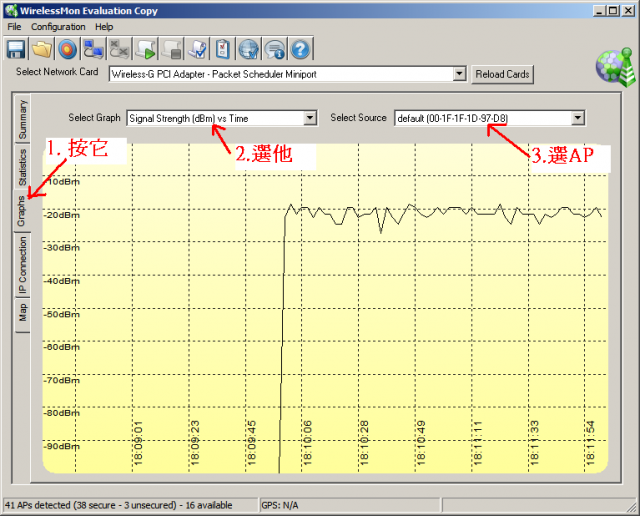Stop logging with the gray stop icon
Image resolution: width=640 pixels, height=516 pixels.
coord(171,49)
